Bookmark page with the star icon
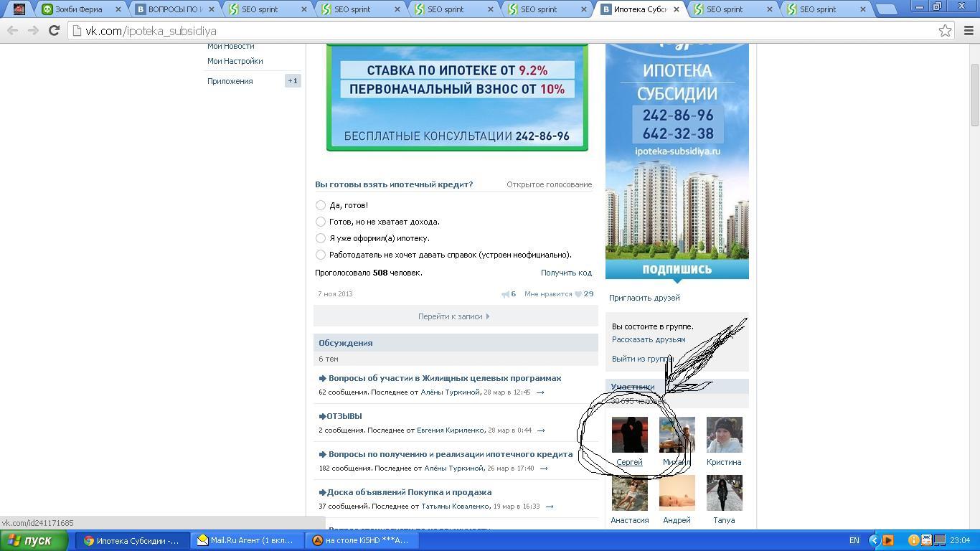The height and width of the screenshot is (551, 980). click(946, 31)
